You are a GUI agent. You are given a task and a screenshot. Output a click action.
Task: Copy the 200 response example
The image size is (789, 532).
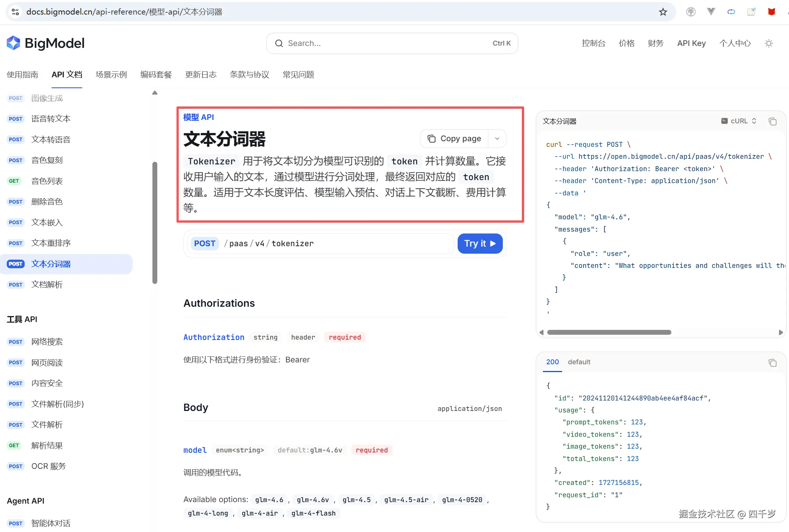click(x=773, y=363)
